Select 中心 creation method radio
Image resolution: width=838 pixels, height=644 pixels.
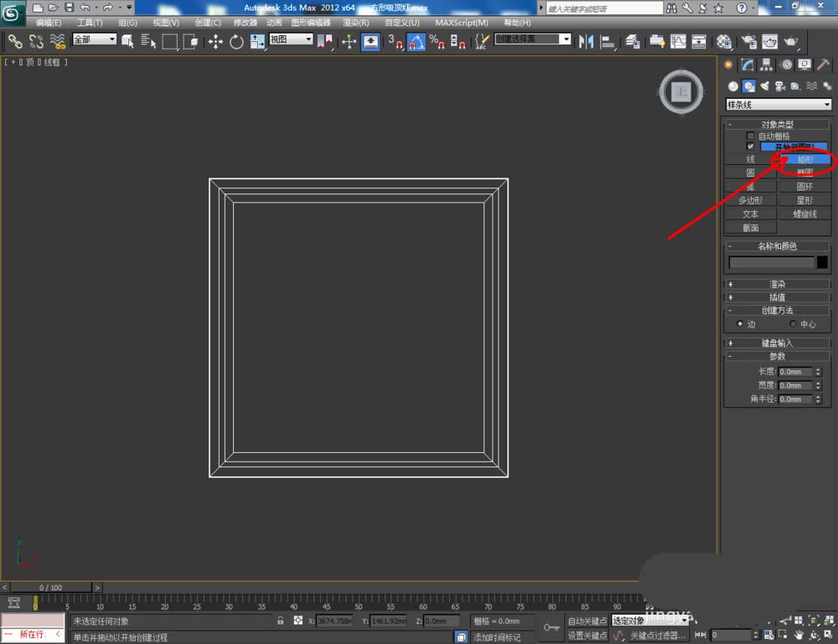coord(793,323)
